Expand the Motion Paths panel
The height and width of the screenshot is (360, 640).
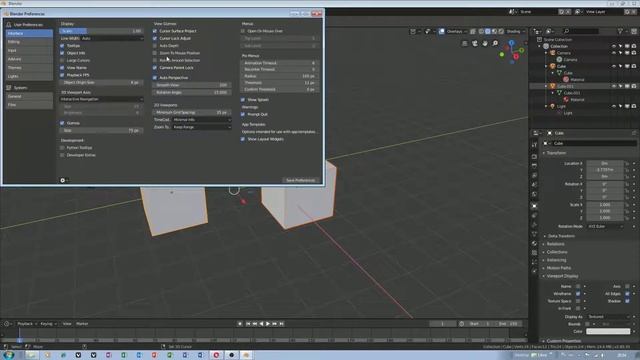coord(558,268)
